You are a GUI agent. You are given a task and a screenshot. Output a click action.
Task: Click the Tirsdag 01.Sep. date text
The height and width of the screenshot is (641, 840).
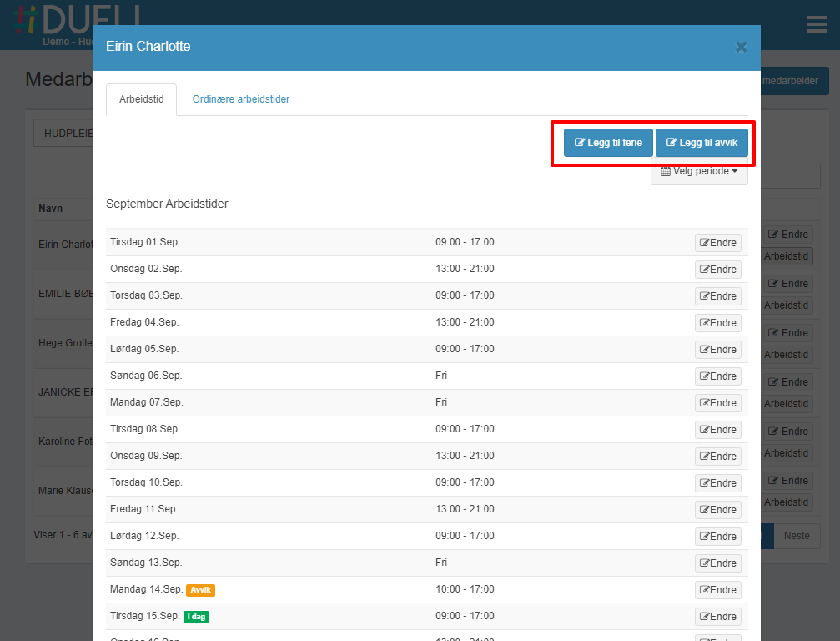point(145,242)
